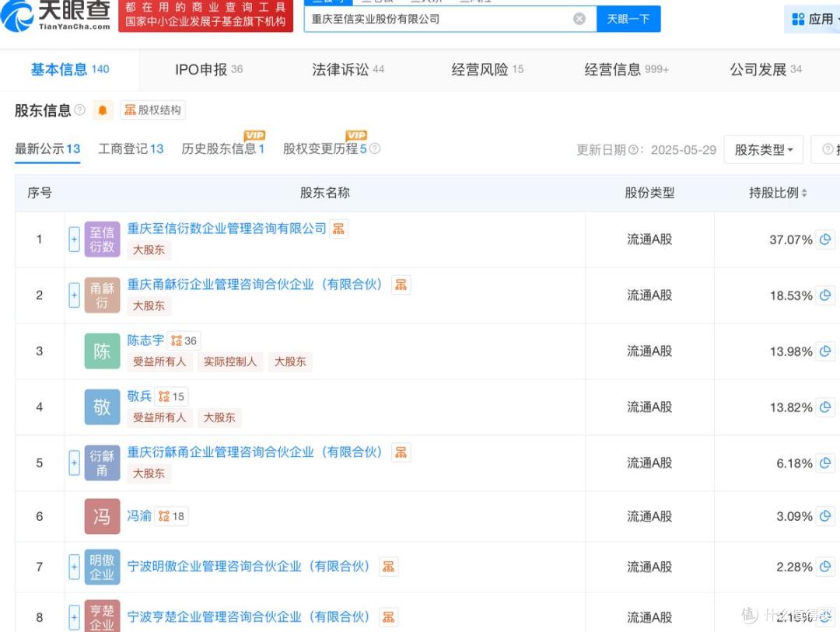The width and height of the screenshot is (840, 632).
Task: Click pie chart icon beside 37.07%
Action: (825, 239)
